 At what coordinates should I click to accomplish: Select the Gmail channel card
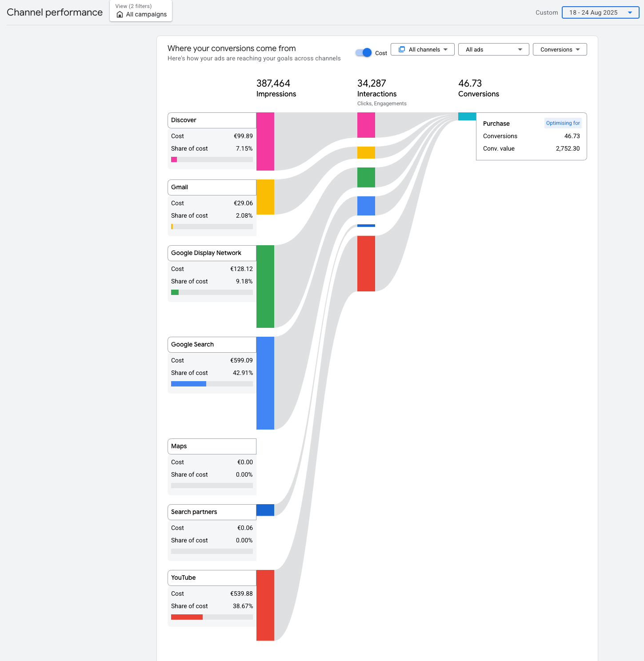[212, 187]
